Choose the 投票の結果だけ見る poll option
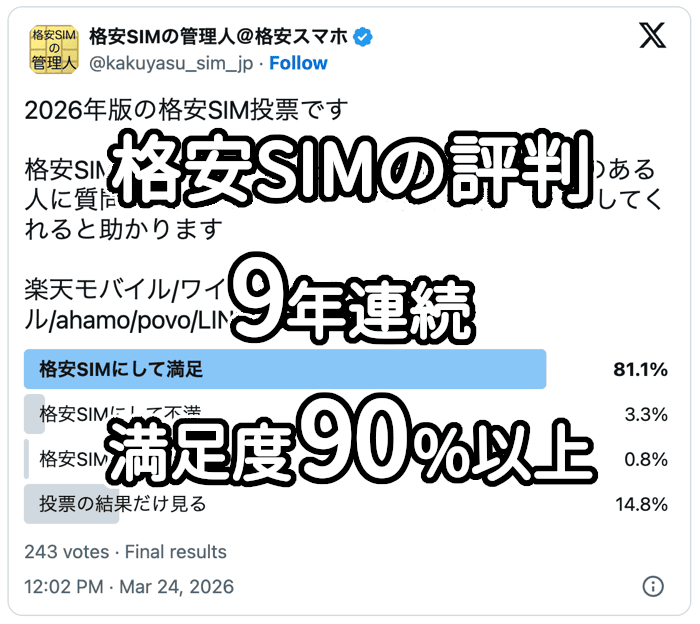This screenshot has height=624, width=700. coord(122,504)
